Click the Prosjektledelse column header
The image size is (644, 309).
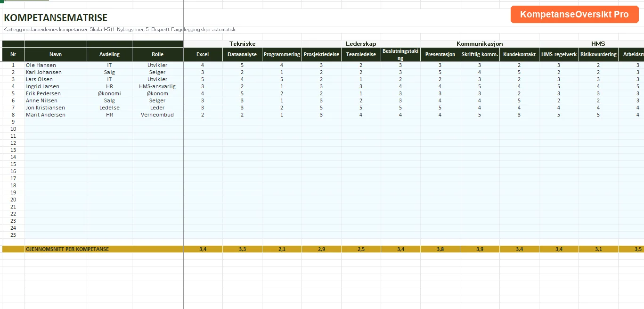click(321, 54)
